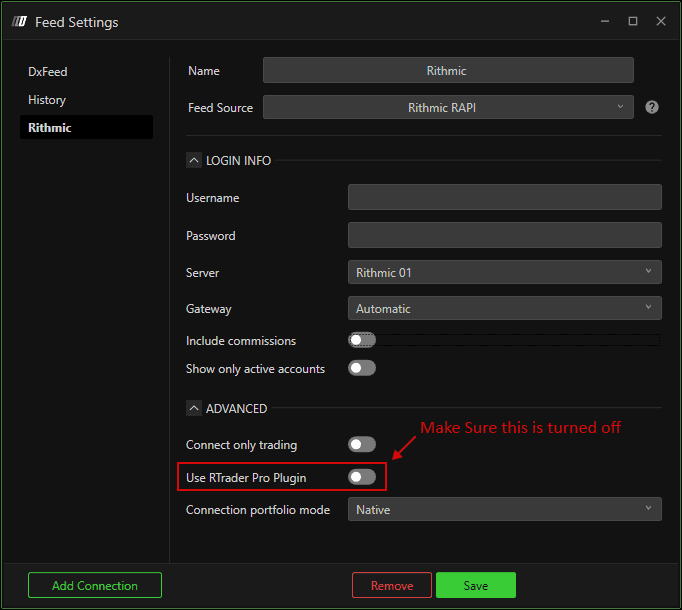Click the Add Connection button

point(95,585)
